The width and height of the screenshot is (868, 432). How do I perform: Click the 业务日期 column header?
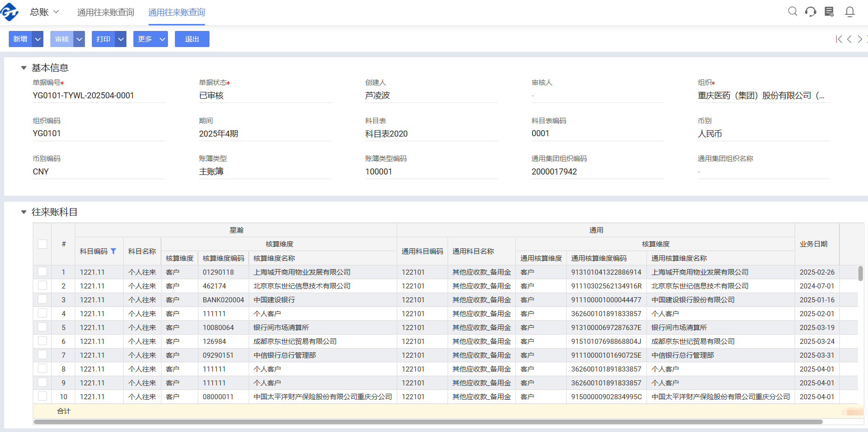[x=817, y=244]
